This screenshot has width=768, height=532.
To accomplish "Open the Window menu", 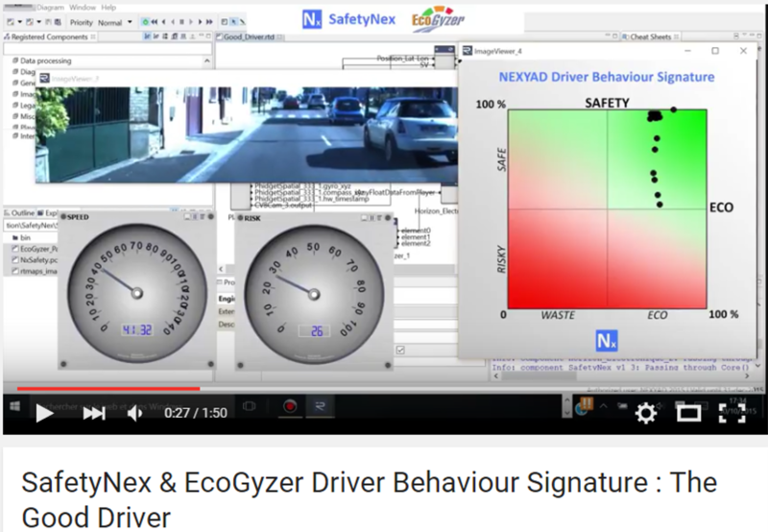I will point(83,8).
